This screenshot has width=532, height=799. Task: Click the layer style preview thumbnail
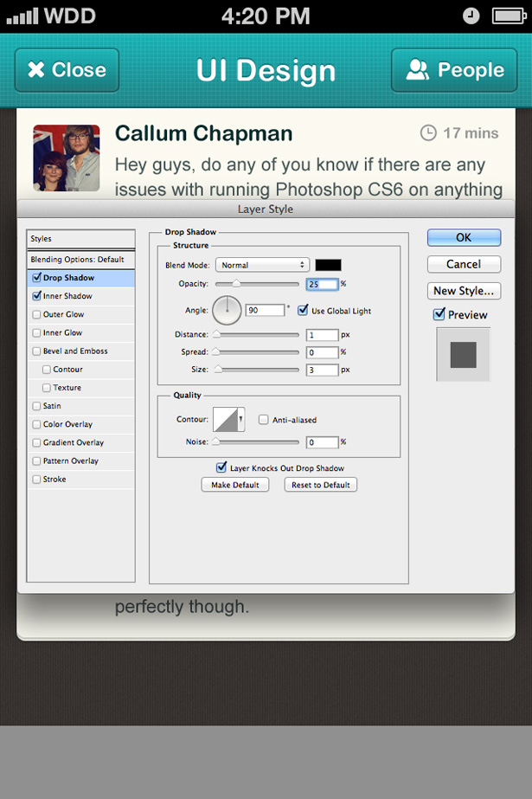(x=463, y=354)
